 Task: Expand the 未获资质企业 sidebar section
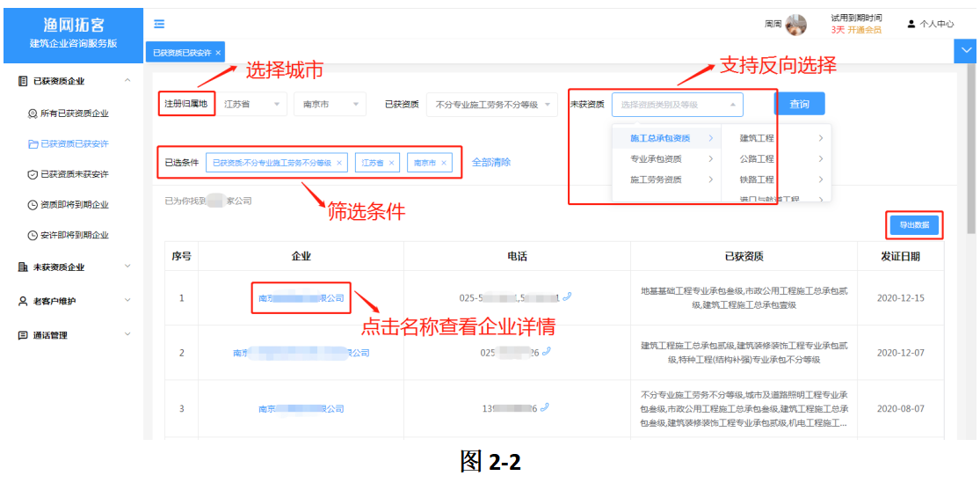pos(73,267)
